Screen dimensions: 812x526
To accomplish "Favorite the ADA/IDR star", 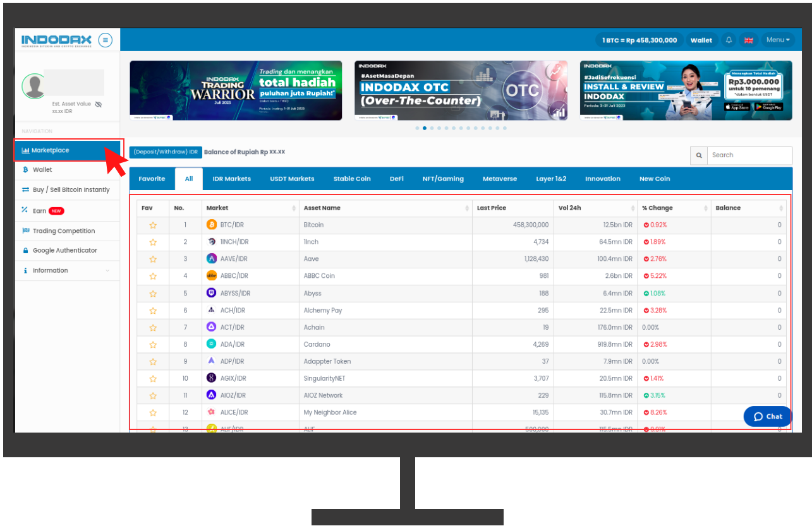I will tap(153, 345).
